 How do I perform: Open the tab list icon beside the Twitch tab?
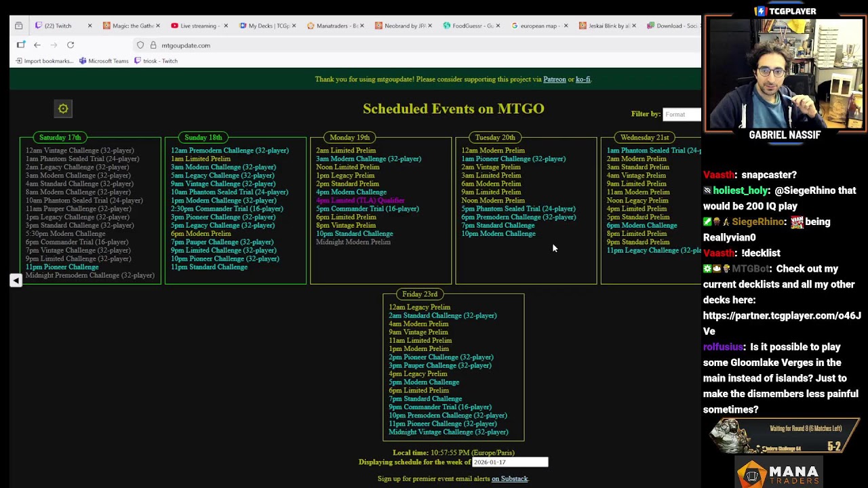tap(19, 26)
